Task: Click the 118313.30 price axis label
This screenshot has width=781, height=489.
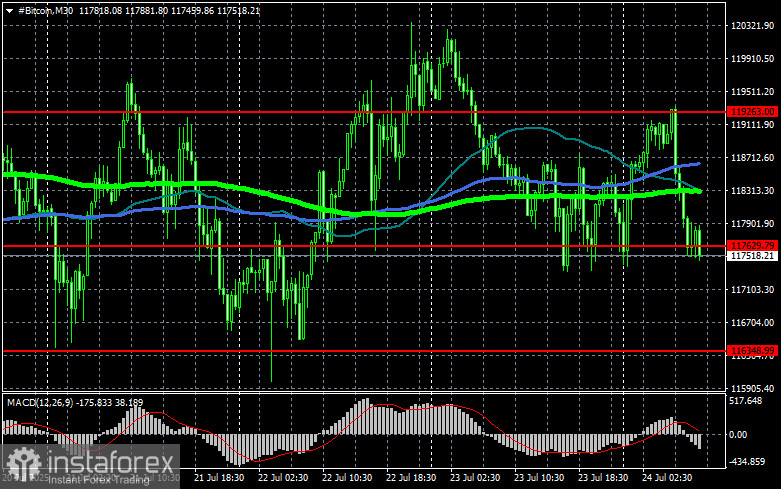Action: click(x=752, y=191)
